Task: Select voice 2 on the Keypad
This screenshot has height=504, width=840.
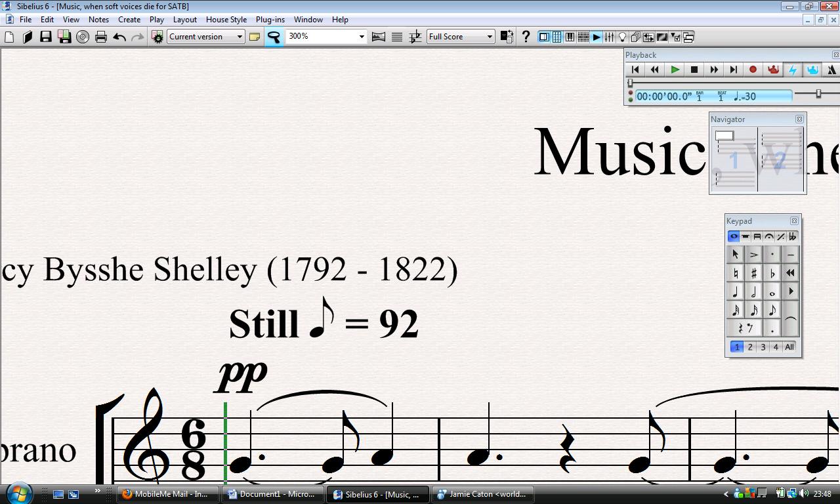Action: [x=750, y=347]
